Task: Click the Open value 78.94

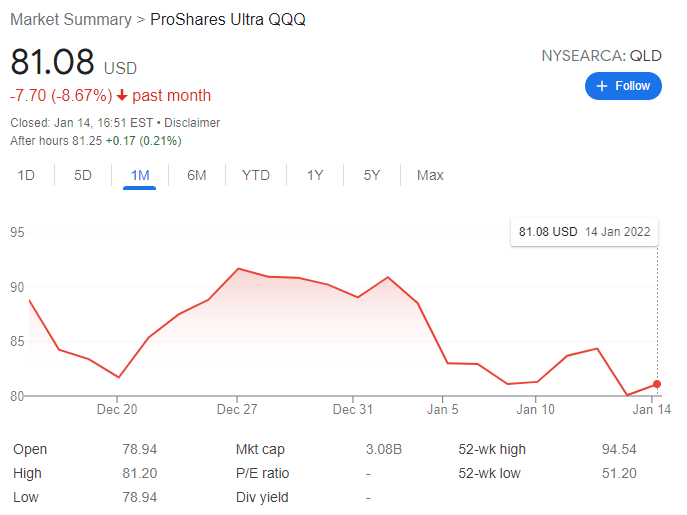Action: tap(139, 449)
